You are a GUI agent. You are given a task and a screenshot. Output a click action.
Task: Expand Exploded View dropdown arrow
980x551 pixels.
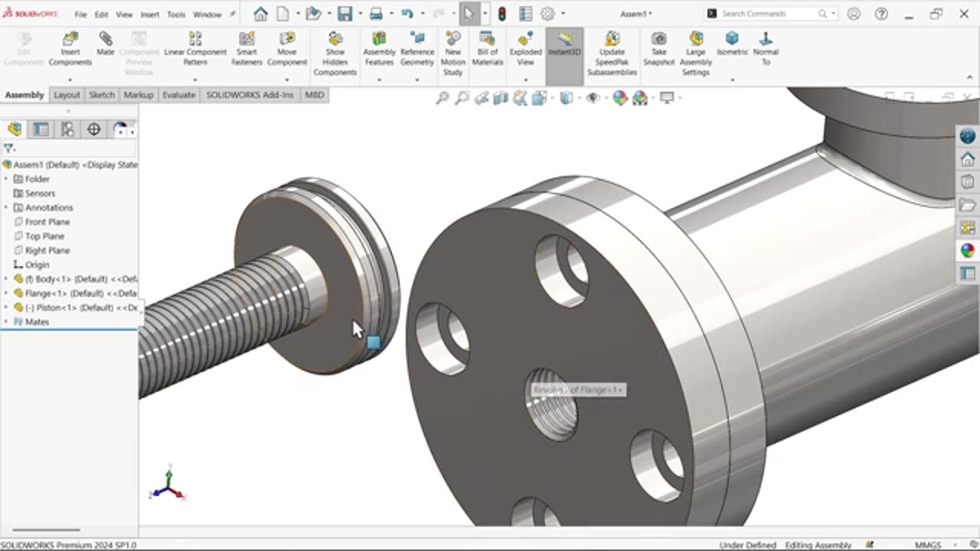point(525,80)
